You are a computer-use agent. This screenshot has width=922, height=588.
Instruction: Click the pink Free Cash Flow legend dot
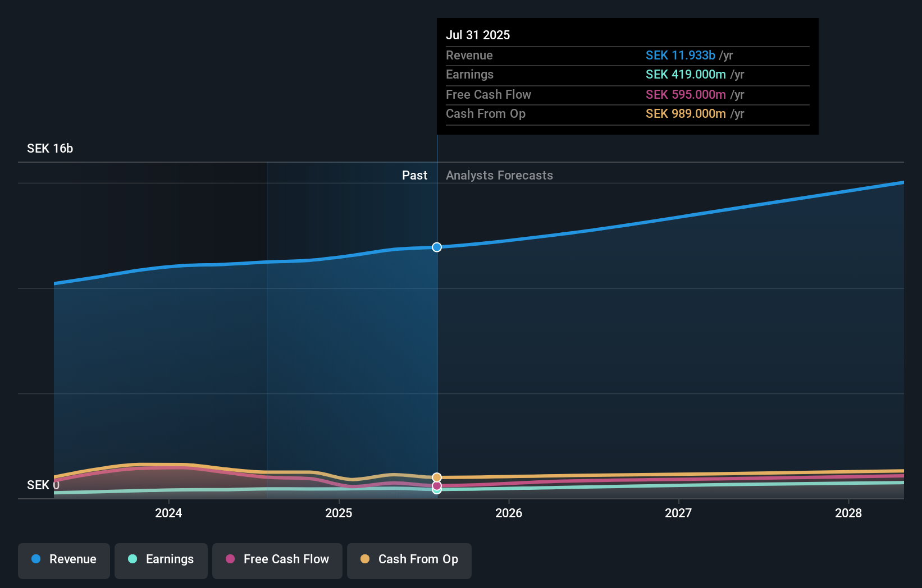point(230,559)
